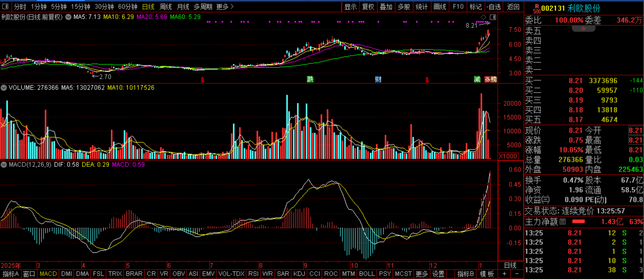This screenshot has height=279, width=644.
Task: Select the 15分钟 period
Action: (81, 6)
